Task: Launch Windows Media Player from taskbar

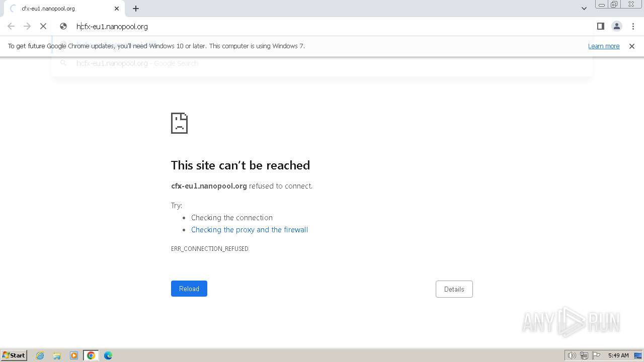Action: click(74, 355)
